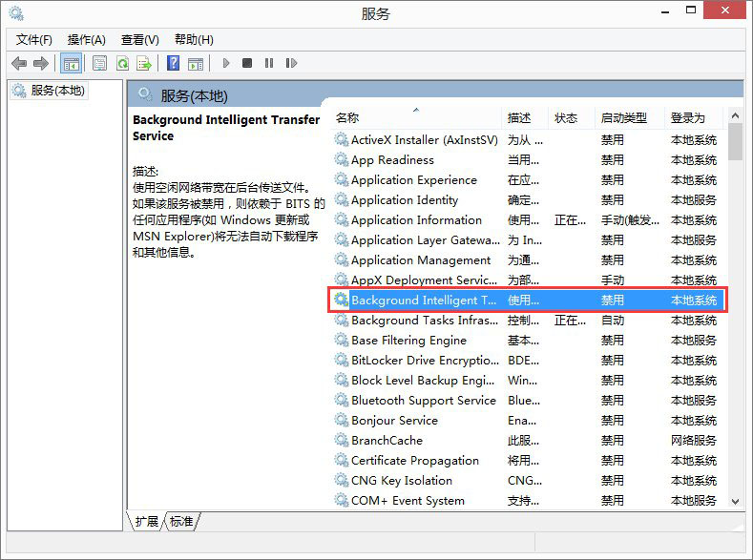Toggle the show/hide console tree icon
The width and height of the screenshot is (753, 560).
(x=71, y=63)
